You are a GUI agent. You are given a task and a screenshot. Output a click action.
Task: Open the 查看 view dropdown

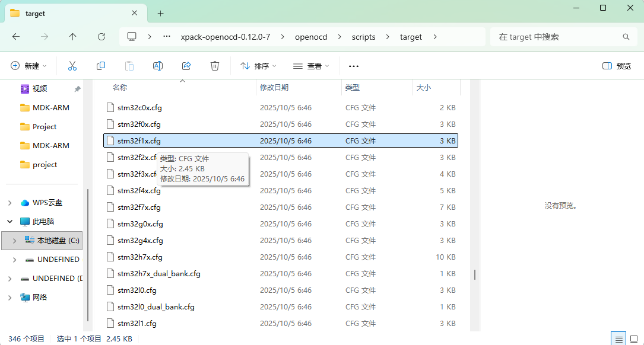click(311, 66)
